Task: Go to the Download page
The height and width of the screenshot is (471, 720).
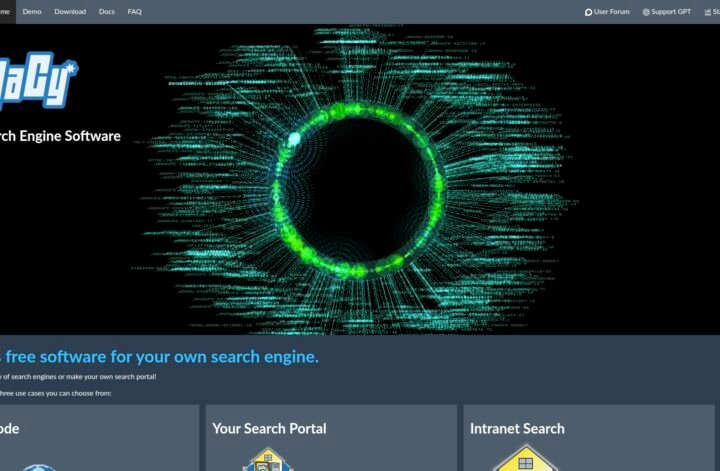Action: (x=70, y=12)
